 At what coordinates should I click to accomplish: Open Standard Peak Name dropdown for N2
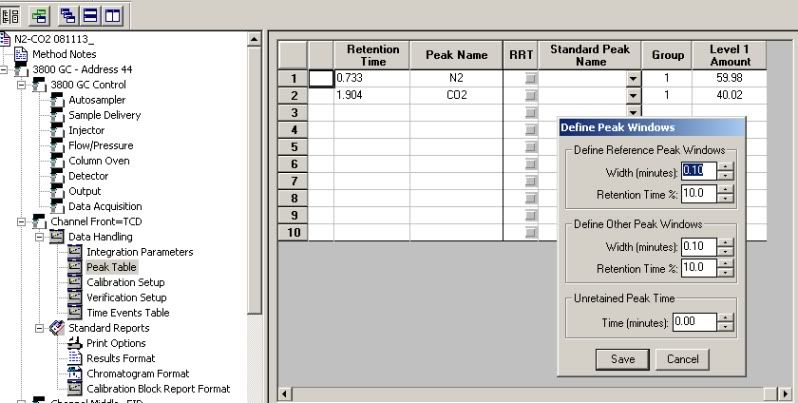[x=631, y=77]
